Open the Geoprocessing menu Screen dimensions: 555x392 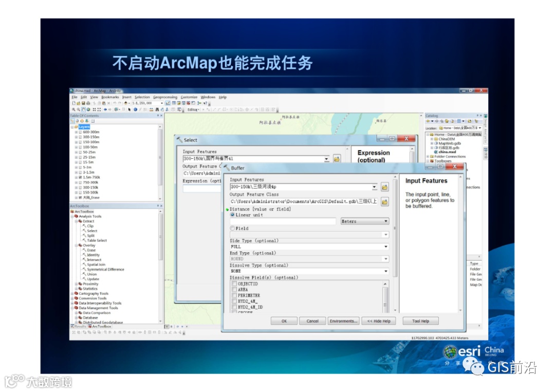click(165, 97)
